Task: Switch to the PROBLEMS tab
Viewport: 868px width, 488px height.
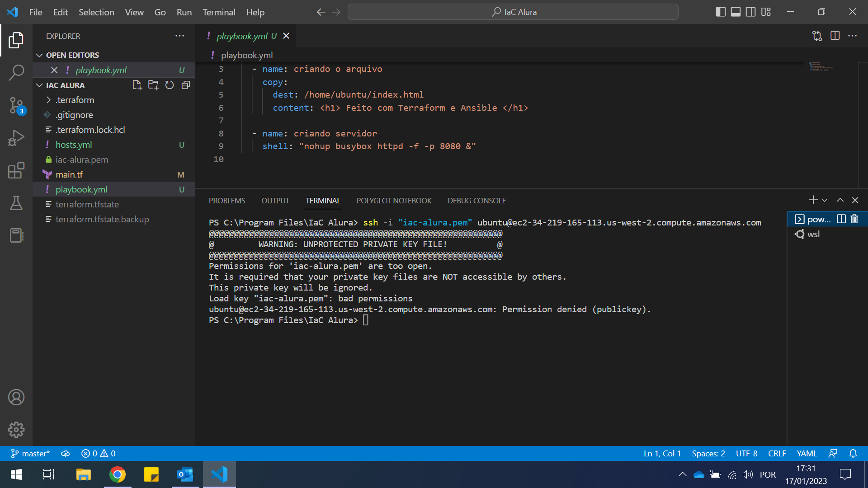Action: pos(227,201)
